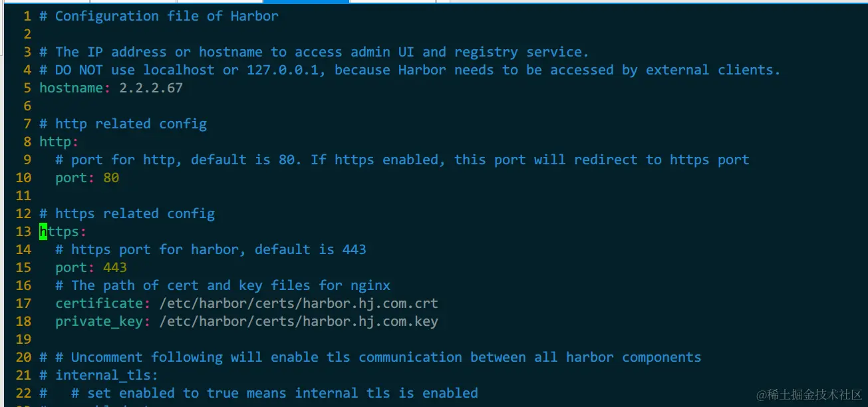Click the certificate path harbor.hj.com.crt
The image size is (868, 407).
coord(298,303)
